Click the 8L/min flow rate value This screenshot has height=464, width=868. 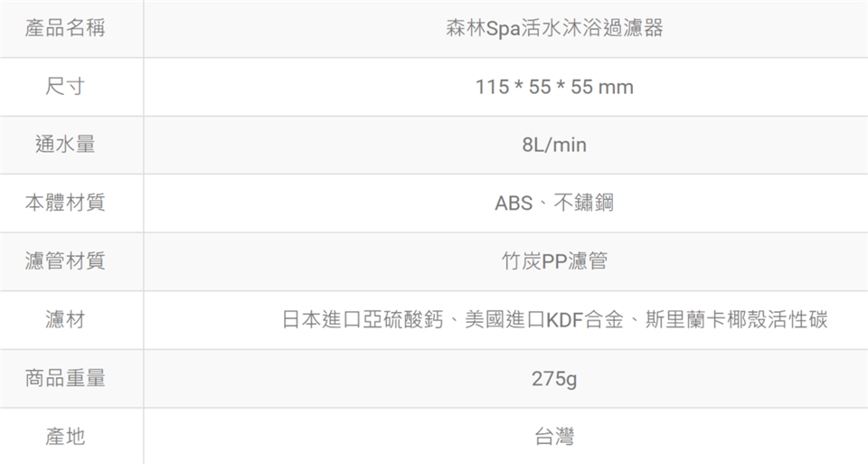(554, 146)
